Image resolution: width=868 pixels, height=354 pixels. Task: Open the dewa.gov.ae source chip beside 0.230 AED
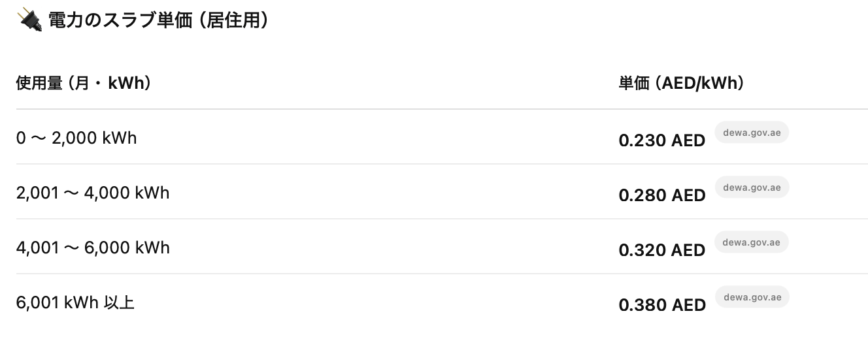[752, 133]
